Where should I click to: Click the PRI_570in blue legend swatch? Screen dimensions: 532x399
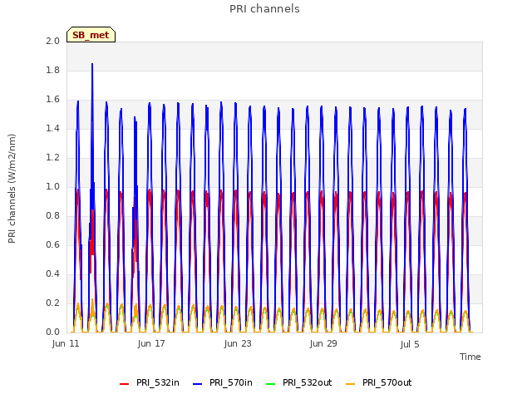pos(198,384)
